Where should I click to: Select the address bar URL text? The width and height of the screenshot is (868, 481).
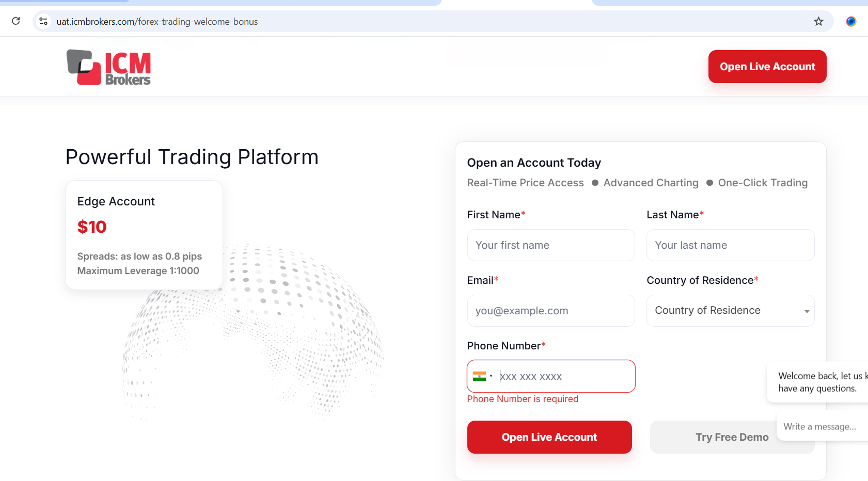[157, 22]
